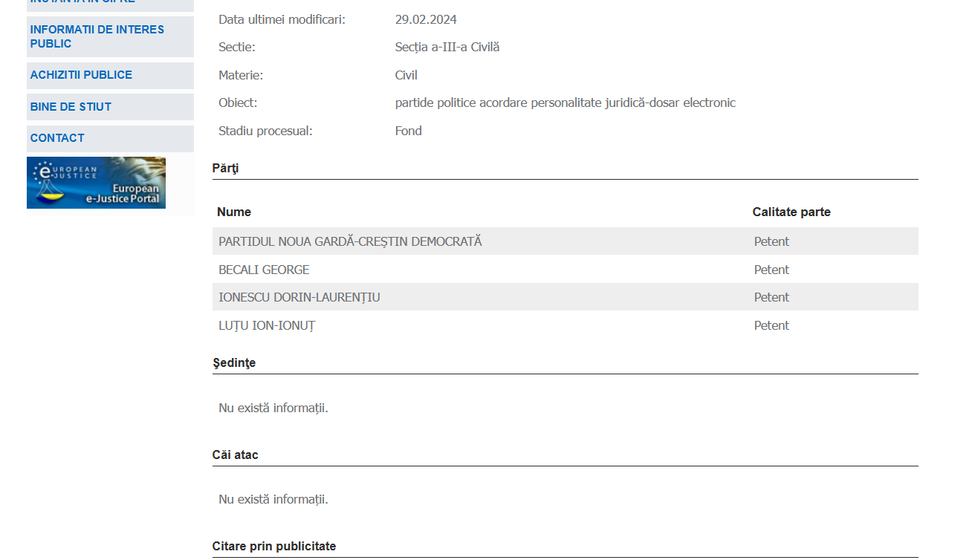Open Informatii de interes public menu
The width and height of the screenshot is (972, 560).
click(x=110, y=36)
